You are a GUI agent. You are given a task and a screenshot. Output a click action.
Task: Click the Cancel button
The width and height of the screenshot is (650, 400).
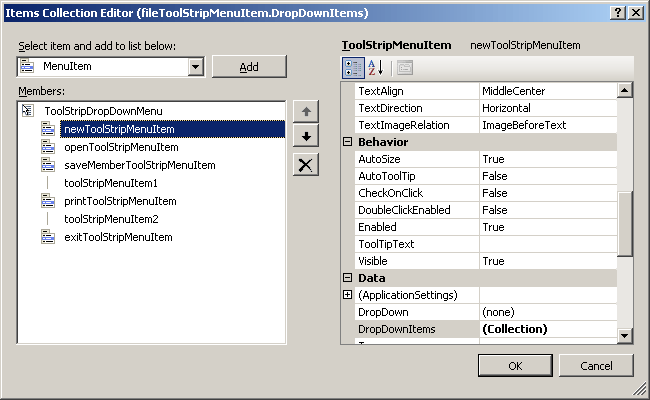595,366
